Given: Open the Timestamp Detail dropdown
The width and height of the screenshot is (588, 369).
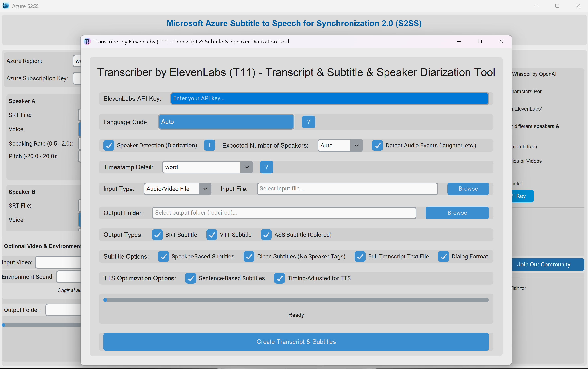Looking at the screenshot, I should [246, 167].
